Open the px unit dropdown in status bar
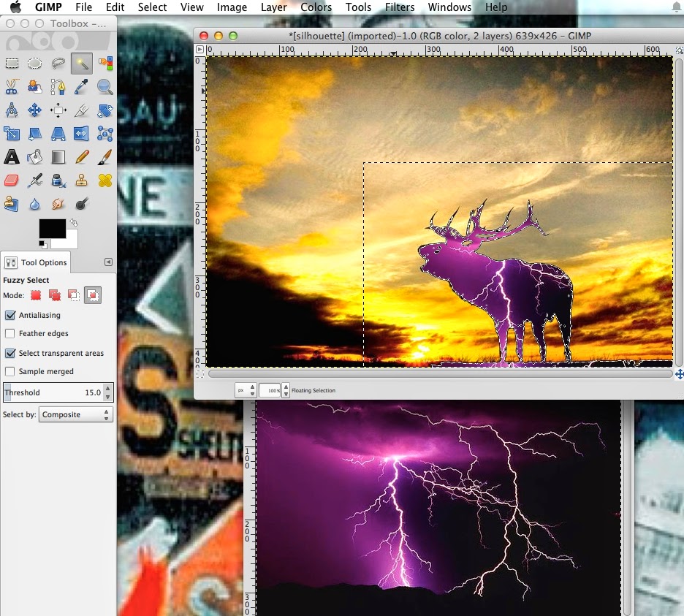 click(x=245, y=390)
